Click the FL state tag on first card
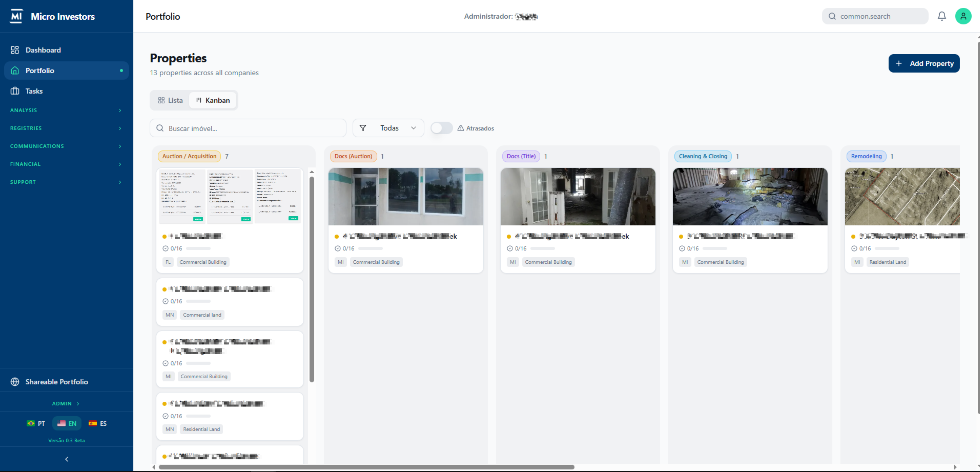 168,262
